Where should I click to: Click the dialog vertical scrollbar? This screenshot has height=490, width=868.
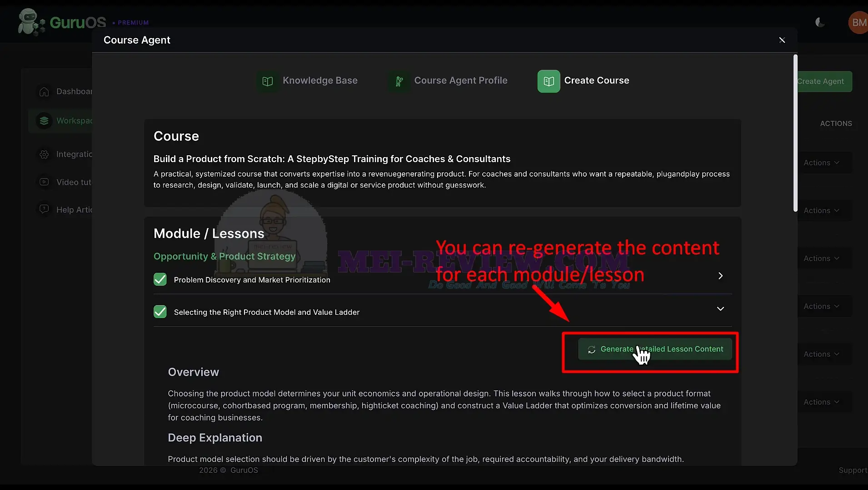(x=795, y=133)
